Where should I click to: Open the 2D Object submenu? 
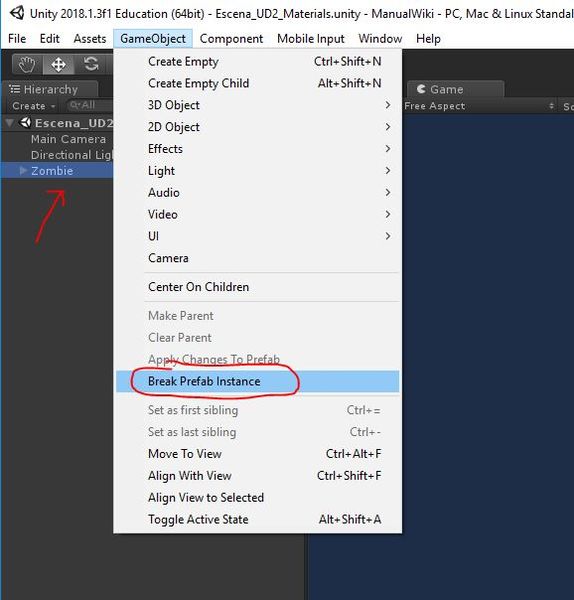tap(258, 127)
